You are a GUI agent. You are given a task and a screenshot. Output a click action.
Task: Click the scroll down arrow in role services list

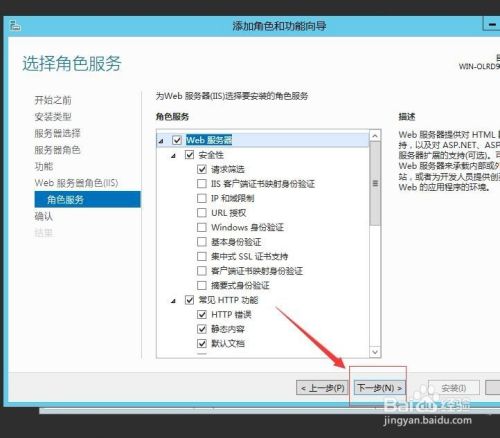coord(375,352)
